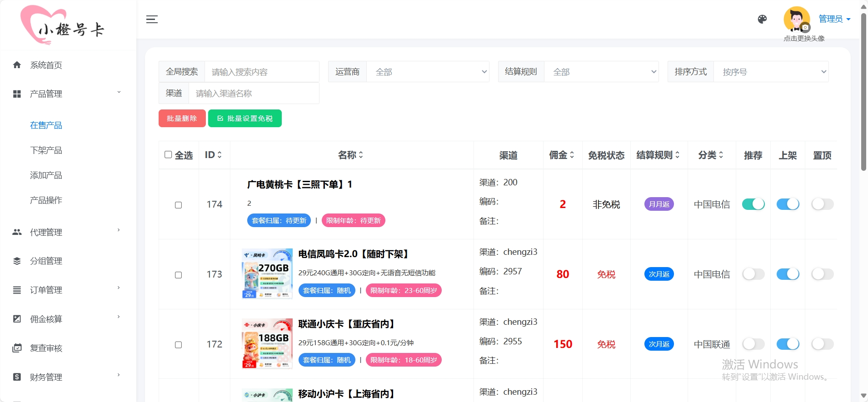Click the scrollbar down arrow
This screenshot has width=868, height=402.
[863, 396]
